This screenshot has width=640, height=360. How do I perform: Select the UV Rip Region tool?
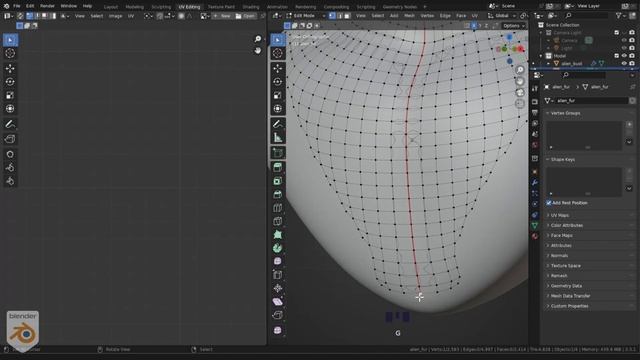point(10,139)
